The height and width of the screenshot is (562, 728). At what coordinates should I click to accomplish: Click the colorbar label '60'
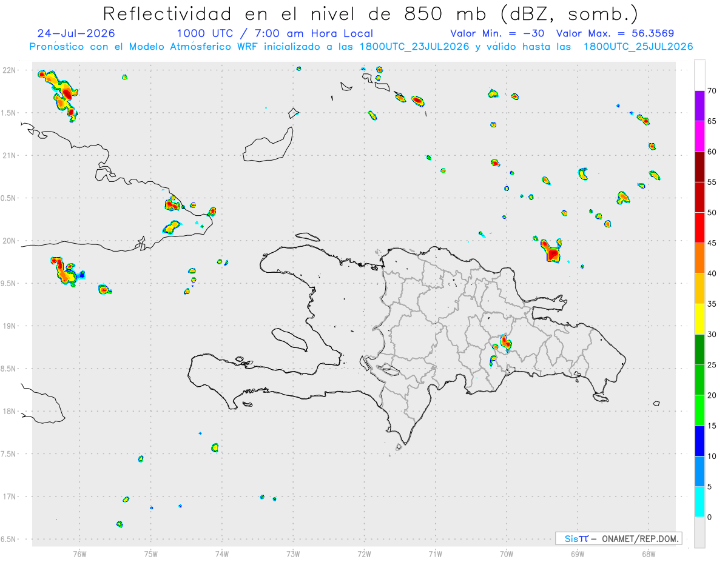pos(712,152)
